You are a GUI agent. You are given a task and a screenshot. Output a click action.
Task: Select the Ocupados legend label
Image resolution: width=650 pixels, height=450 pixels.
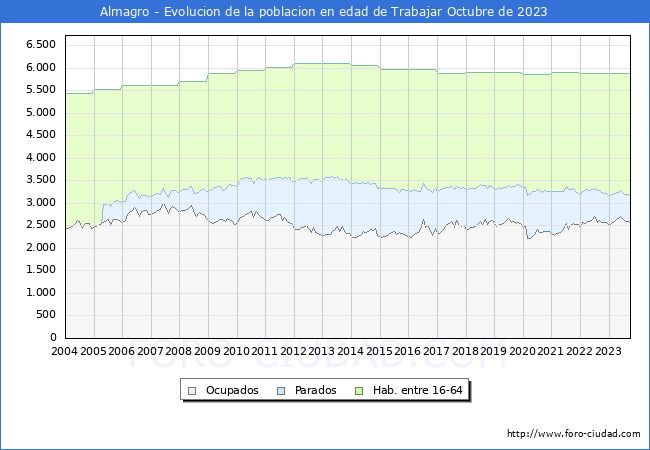click(x=232, y=390)
